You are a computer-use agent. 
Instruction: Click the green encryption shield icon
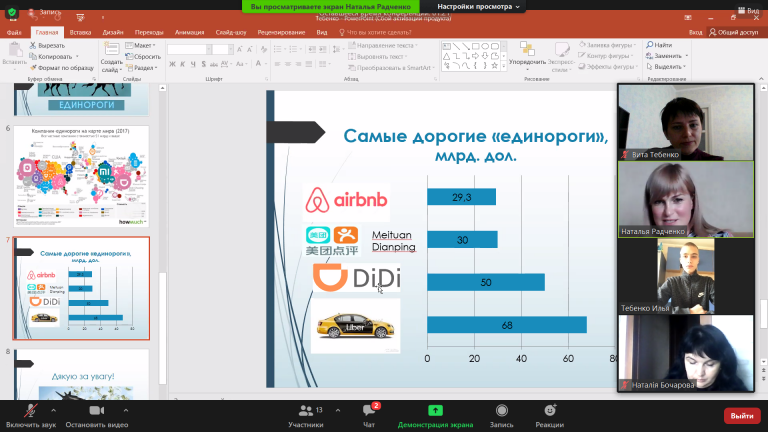[12, 12]
